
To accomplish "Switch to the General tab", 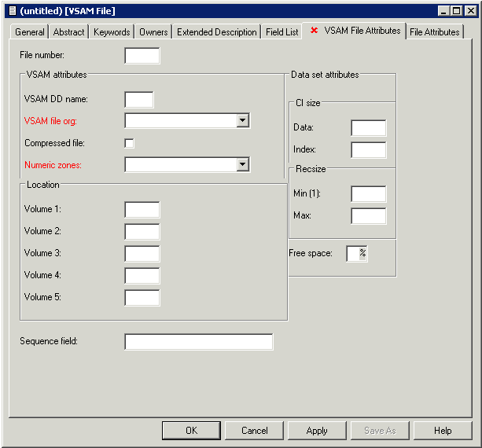I will coord(30,32).
